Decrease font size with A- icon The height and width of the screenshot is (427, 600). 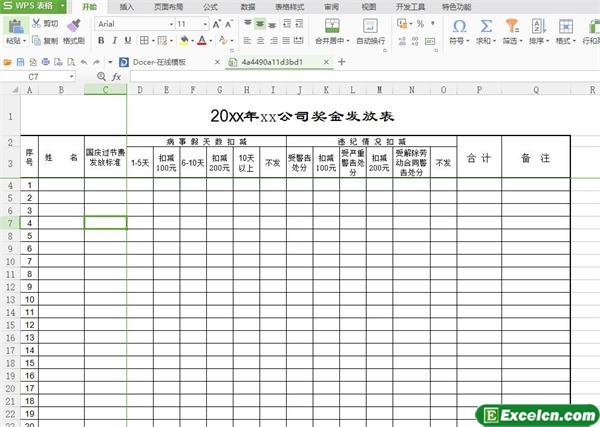tap(229, 24)
